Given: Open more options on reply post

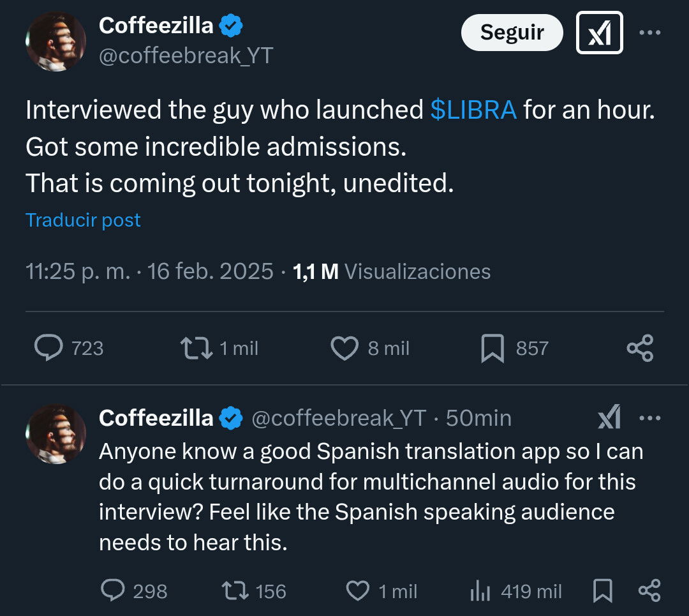Looking at the screenshot, I should pyautogui.click(x=650, y=418).
